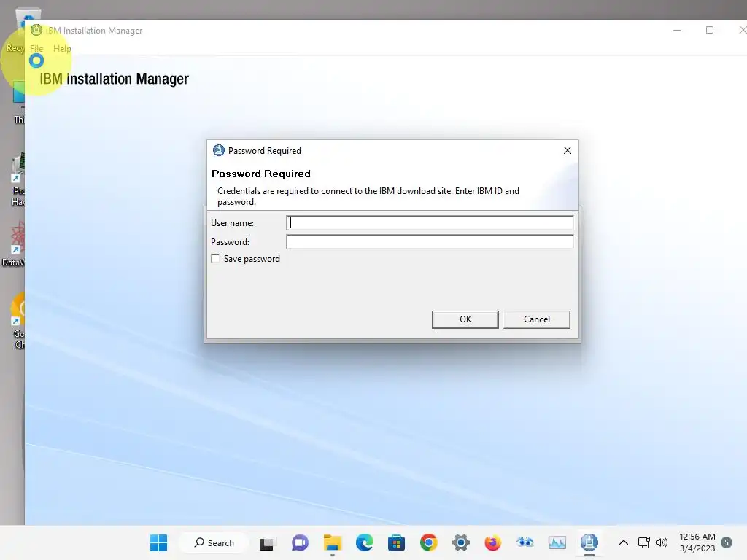
Task: Click the IBM Installation Manager taskbar icon
Action: (x=589, y=542)
